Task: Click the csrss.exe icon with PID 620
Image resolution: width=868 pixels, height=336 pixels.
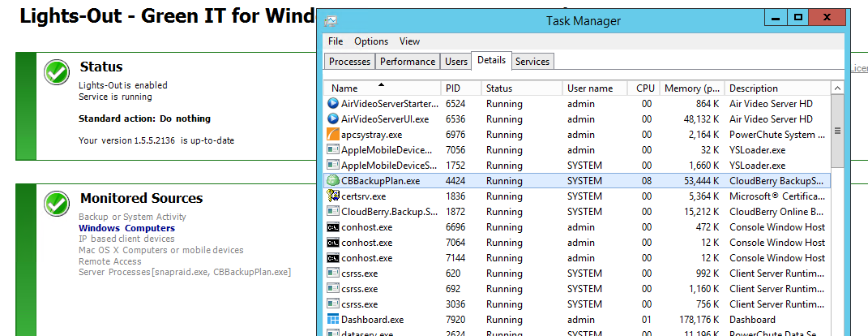Action: pos(333,274)
